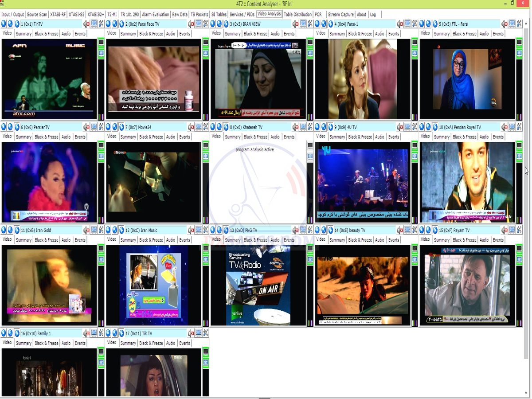Click monitor icon in 3 (0x3) IRAN VIEW header

point(303,24)
